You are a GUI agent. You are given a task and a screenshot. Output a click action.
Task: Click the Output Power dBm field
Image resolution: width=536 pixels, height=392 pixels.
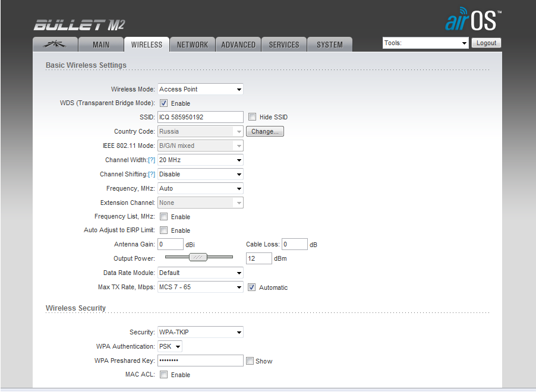coord(258,258)
